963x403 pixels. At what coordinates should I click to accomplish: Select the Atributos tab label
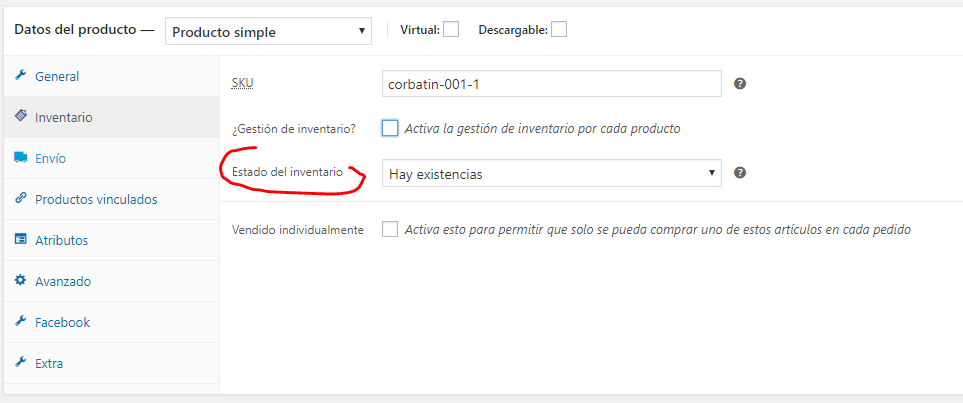[x=61, y=240]
